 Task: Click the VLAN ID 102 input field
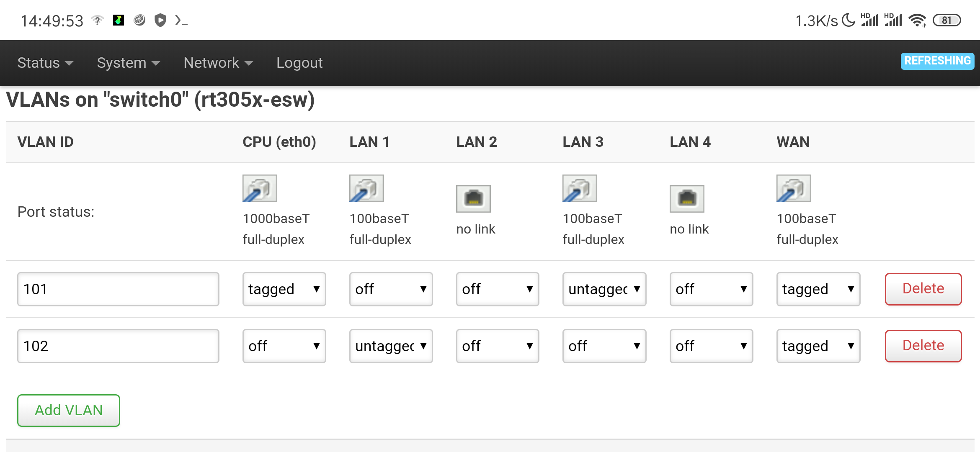point(118,346)
